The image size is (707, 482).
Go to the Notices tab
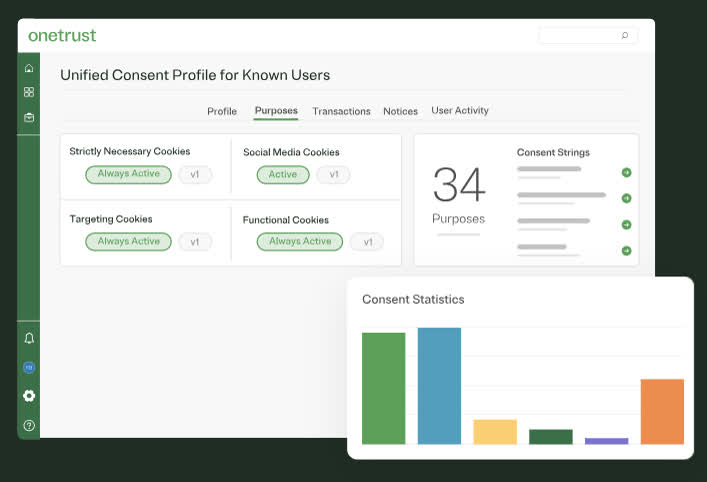click(400, 111)
